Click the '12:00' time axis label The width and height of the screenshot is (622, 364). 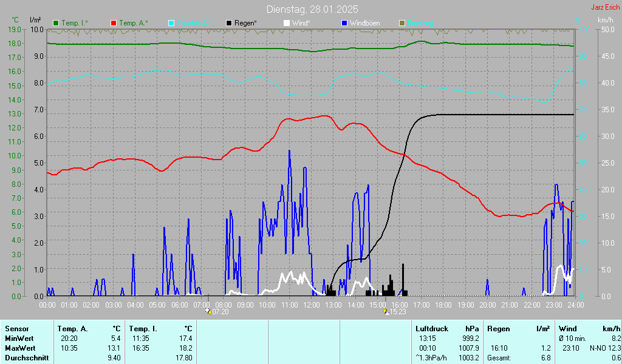[312, 305]
